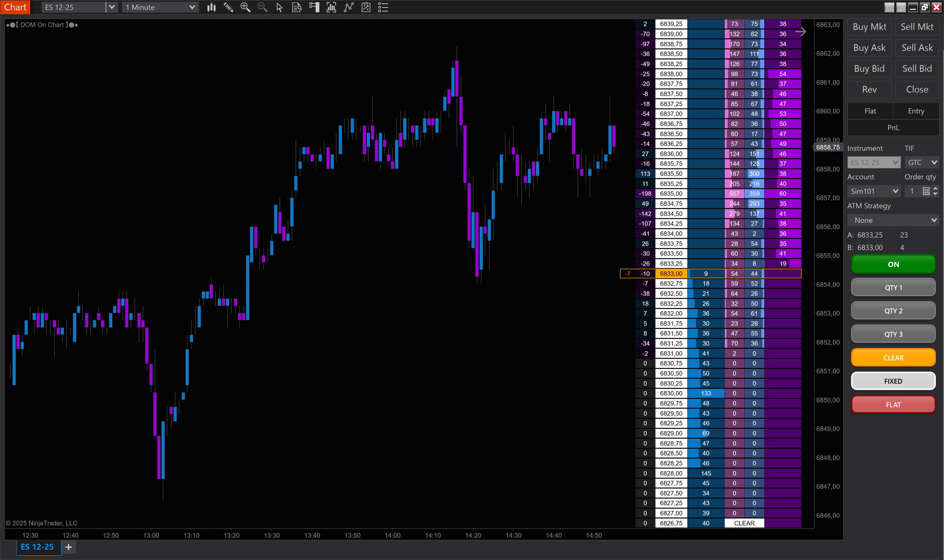Click the 6833,00 highlighted price cell
This screenshot has height=560, width=944.
click(x=671, y=274)
